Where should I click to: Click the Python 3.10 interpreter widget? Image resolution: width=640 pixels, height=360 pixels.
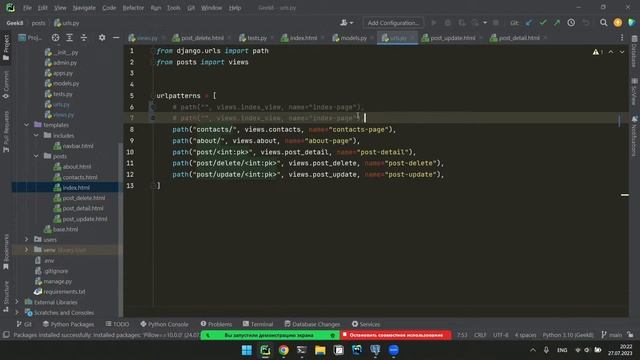[x=568, y=335]
